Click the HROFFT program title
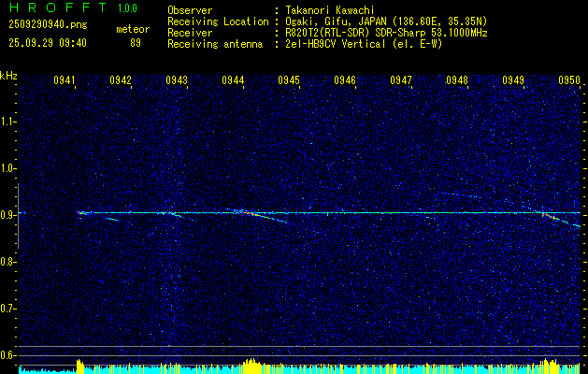 coord(59,7)
